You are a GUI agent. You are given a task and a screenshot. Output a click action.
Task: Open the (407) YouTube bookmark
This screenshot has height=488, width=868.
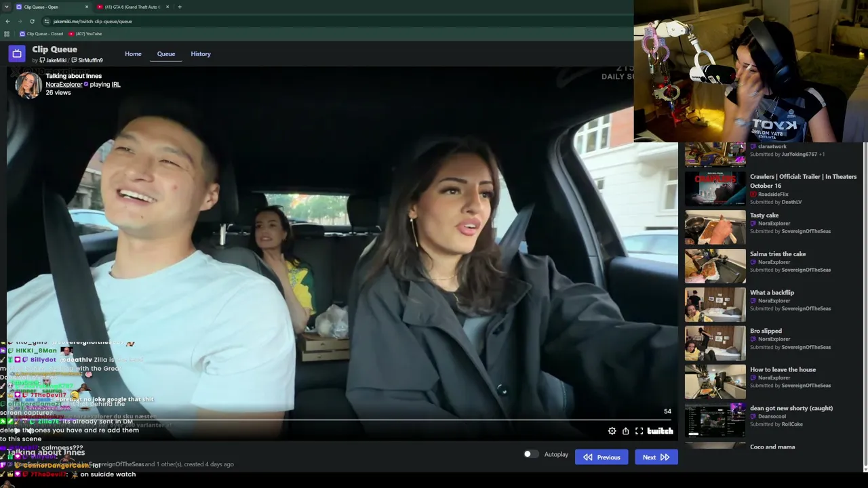click(x=85, y=34)
